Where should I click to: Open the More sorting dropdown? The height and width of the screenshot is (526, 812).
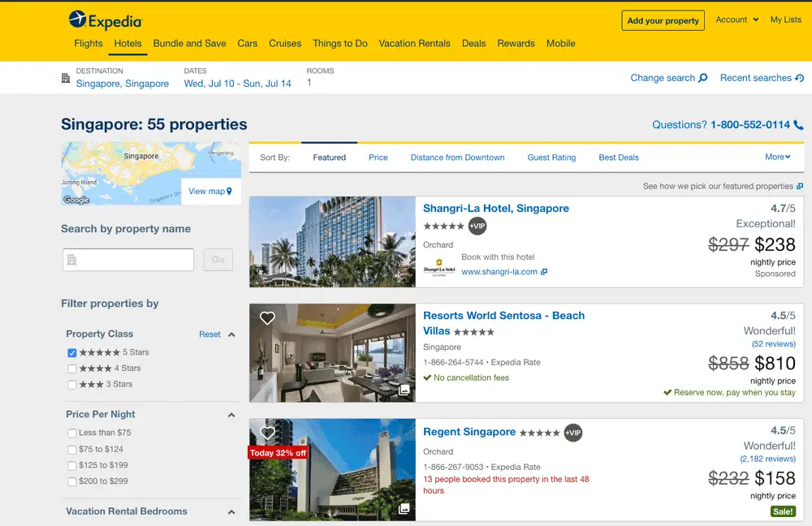pyautogui.click(x=778, y=157)
